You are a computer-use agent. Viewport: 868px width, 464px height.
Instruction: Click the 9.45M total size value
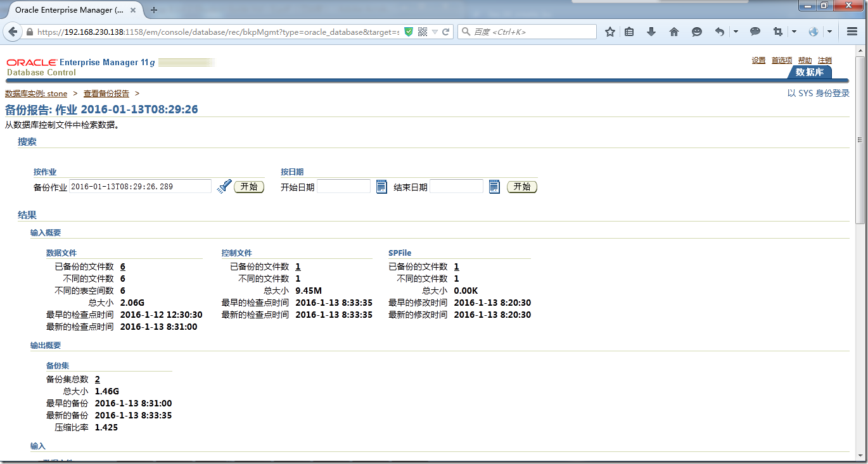[309, 291]
